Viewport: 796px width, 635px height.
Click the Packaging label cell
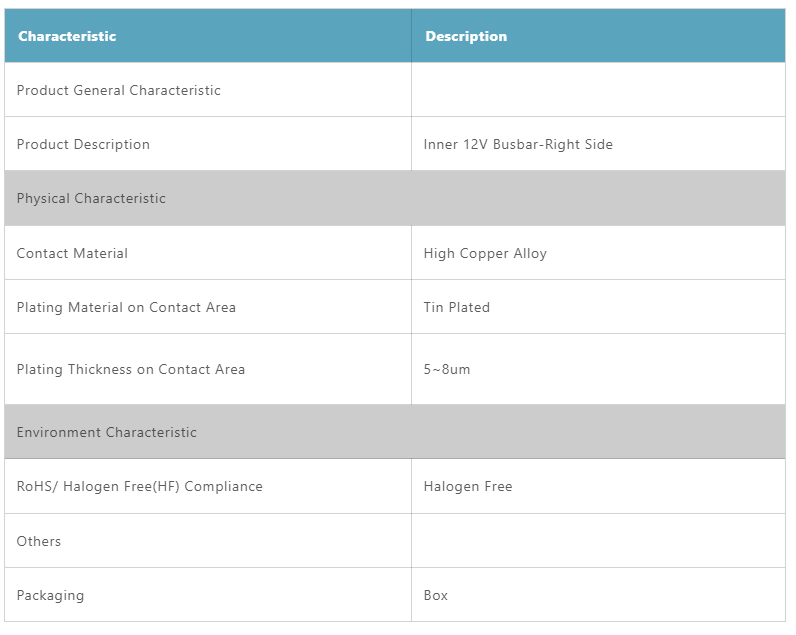pyautogui.click(x=50, y=595)
